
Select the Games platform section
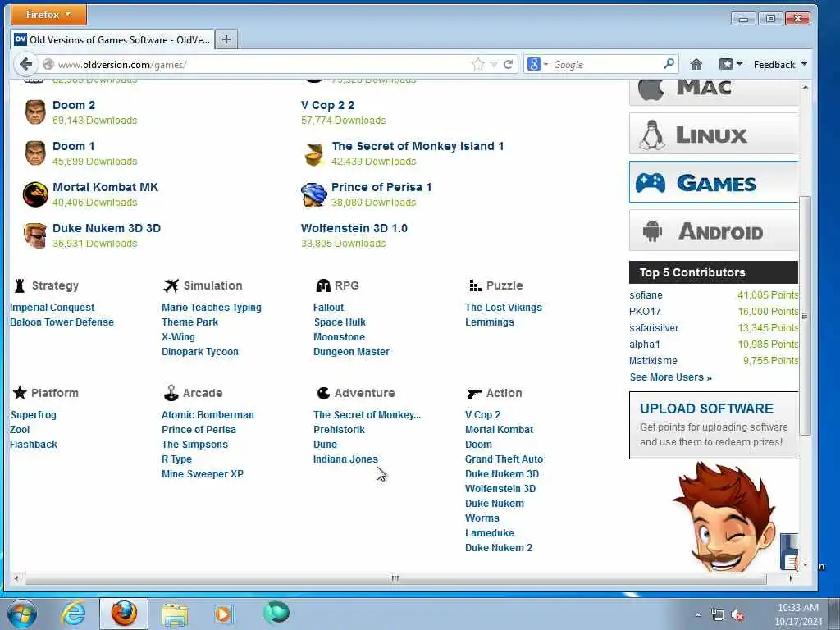click(714, 182)
